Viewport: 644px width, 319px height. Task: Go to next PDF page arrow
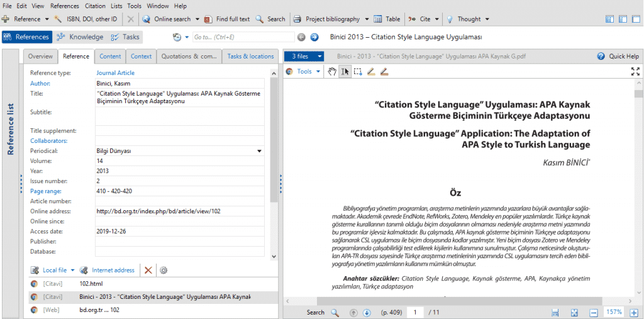pyautogui.click(x=367, y=312)
